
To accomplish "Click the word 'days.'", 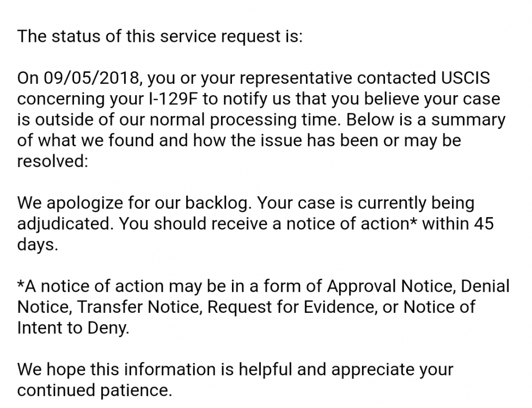I will coord(38,245).
